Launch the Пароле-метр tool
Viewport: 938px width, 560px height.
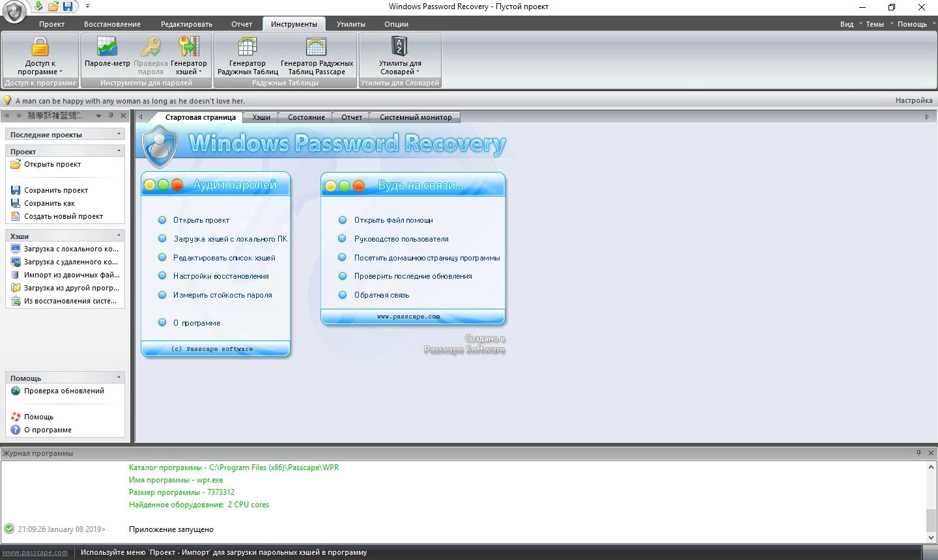[107, 52]
